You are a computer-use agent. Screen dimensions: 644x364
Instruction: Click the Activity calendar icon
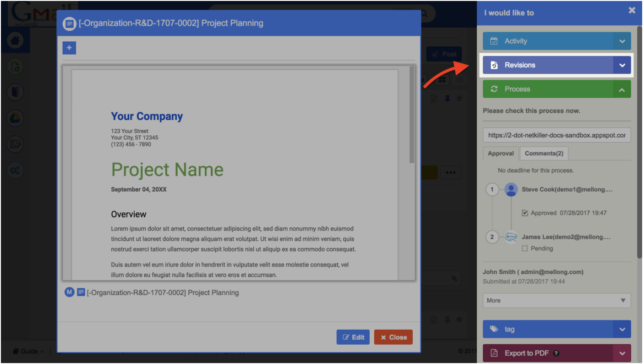(x=494, y=41)
